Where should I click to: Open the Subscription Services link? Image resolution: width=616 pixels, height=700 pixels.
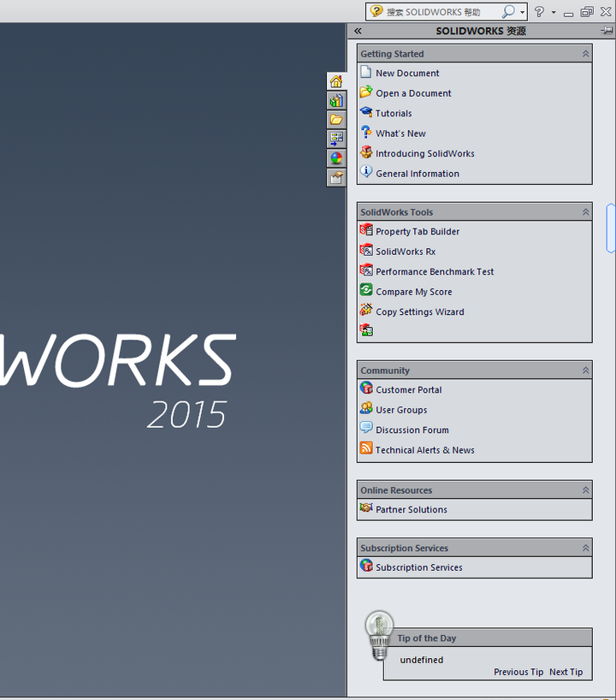[418, 567]
